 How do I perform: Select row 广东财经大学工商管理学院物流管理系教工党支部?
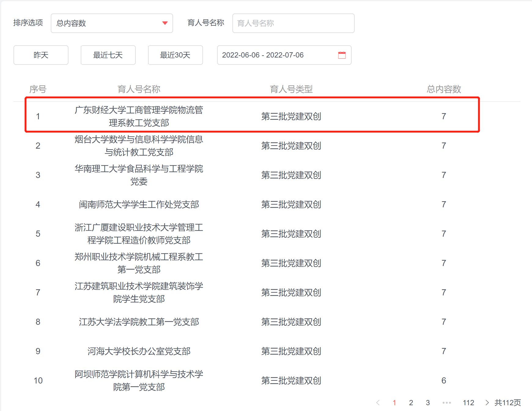(139, 116)
